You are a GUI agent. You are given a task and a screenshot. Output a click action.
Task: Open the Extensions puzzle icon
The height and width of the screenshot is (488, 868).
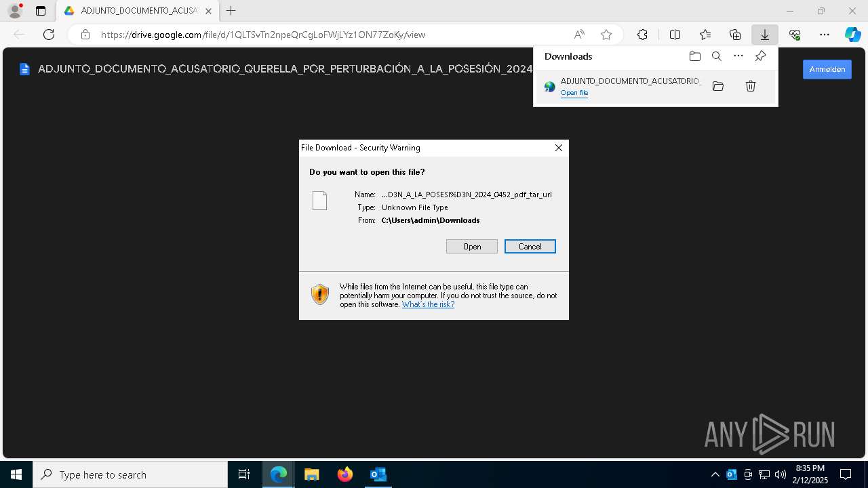(642, 35)
